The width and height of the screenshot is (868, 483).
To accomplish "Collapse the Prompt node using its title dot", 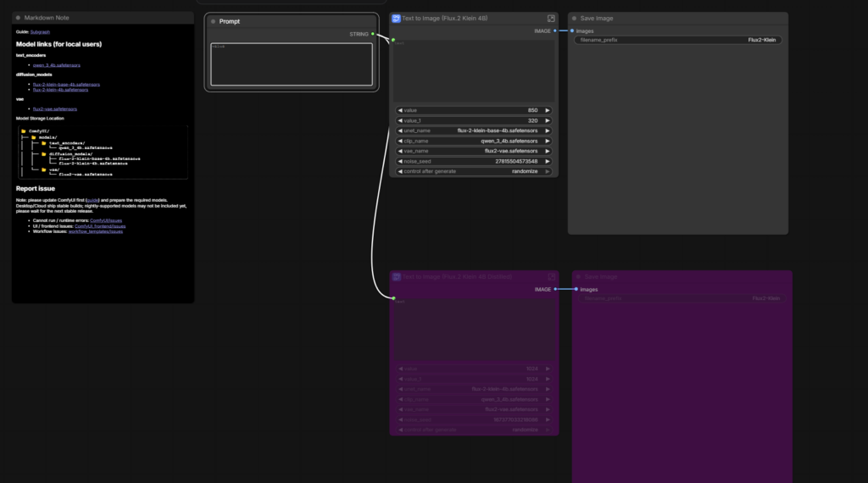I will click(212, 21).
